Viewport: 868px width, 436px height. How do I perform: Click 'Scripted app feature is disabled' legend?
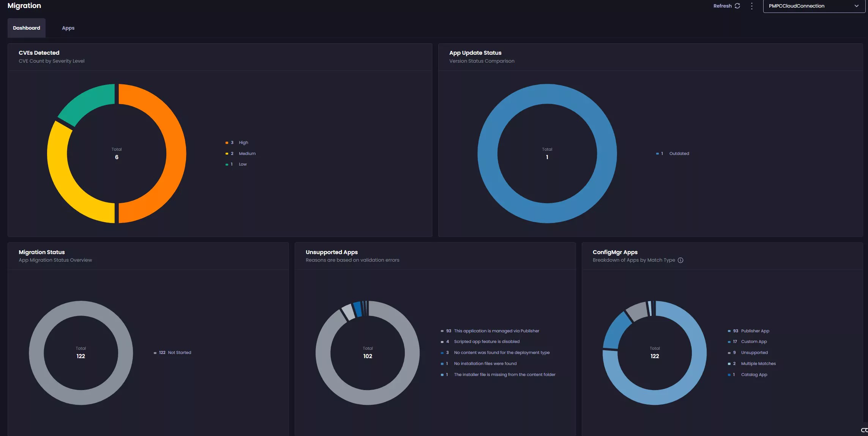click(486, 341)
